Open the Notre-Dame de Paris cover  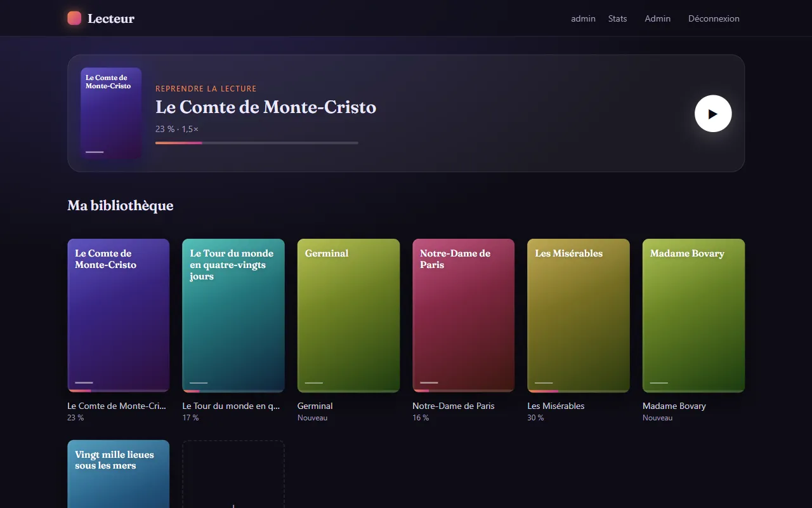(x=463, y=316)
